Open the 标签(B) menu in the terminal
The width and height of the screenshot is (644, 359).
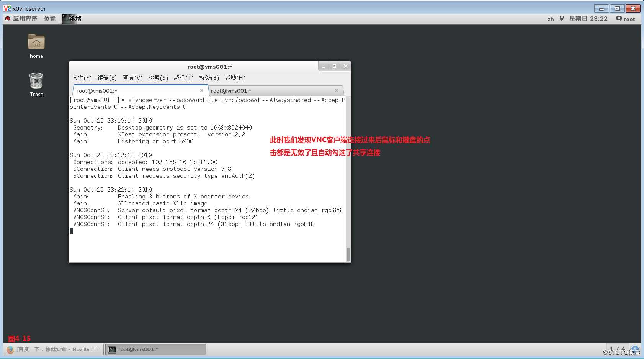coord(209,78)
